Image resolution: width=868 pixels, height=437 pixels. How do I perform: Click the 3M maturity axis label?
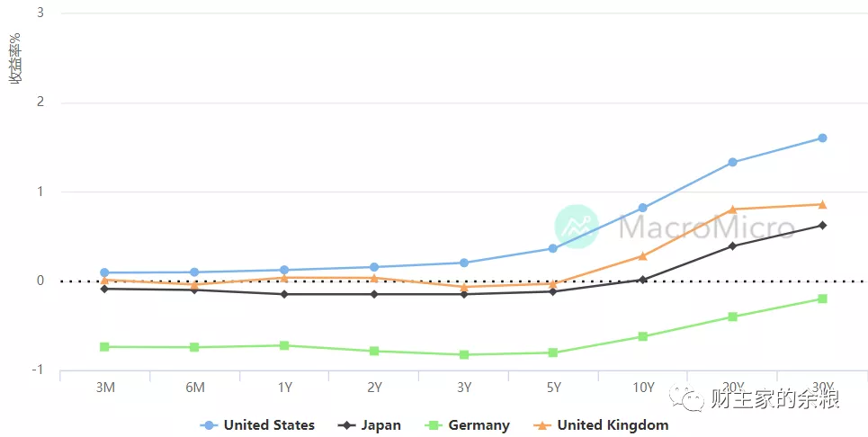(x=104, y=388)
